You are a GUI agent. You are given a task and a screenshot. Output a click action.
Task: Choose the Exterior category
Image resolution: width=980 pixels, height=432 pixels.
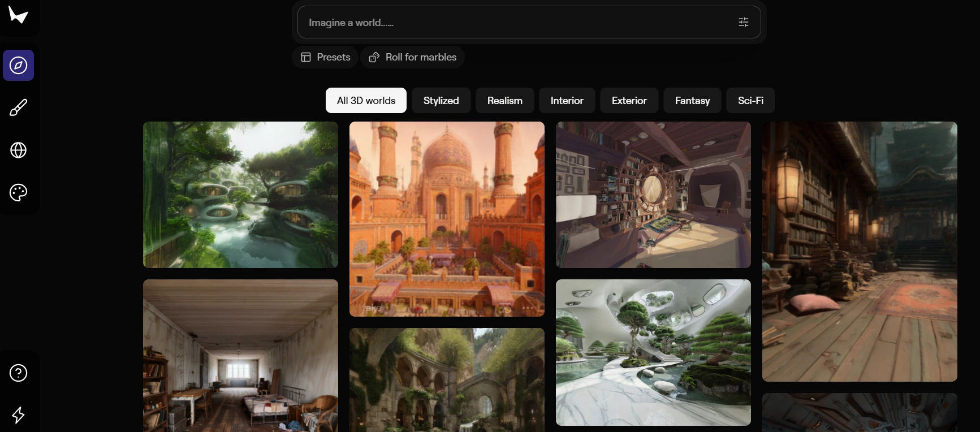[x=629, y=101]
